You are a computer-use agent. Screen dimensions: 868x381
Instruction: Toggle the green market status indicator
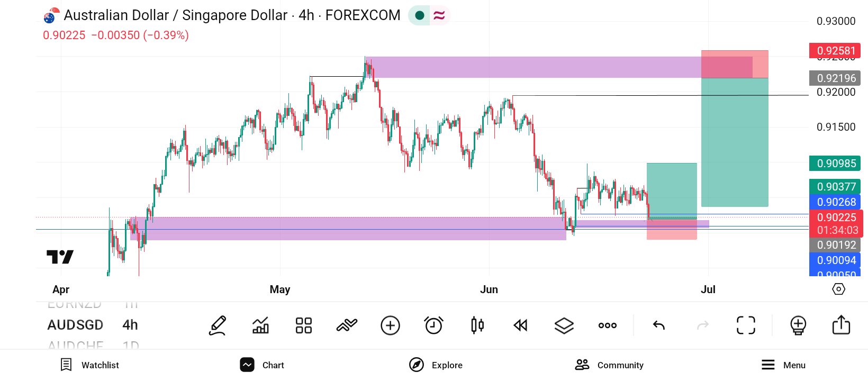click(x=420, y=15)
